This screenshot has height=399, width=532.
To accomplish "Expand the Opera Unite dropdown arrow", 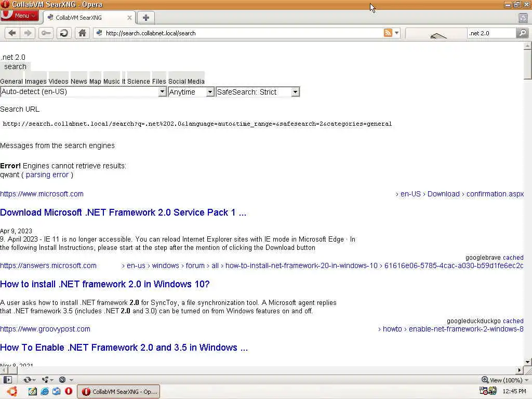I will [51, 380].
